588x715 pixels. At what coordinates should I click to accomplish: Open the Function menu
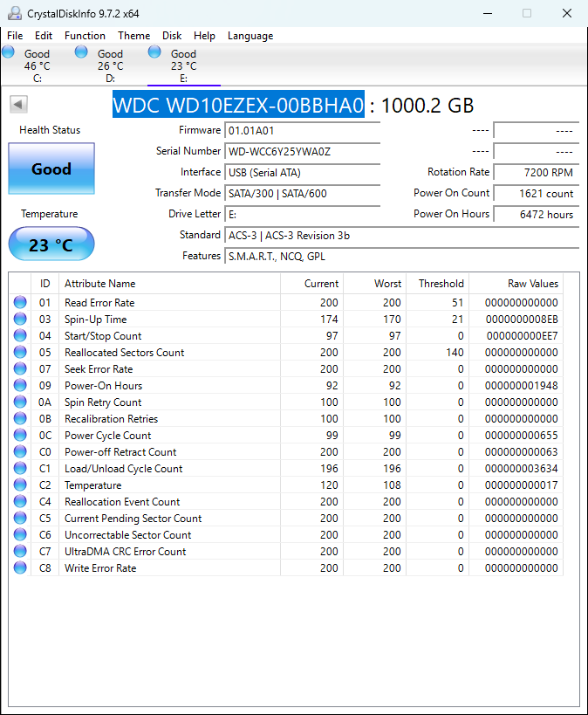click(x=85, y=36)
